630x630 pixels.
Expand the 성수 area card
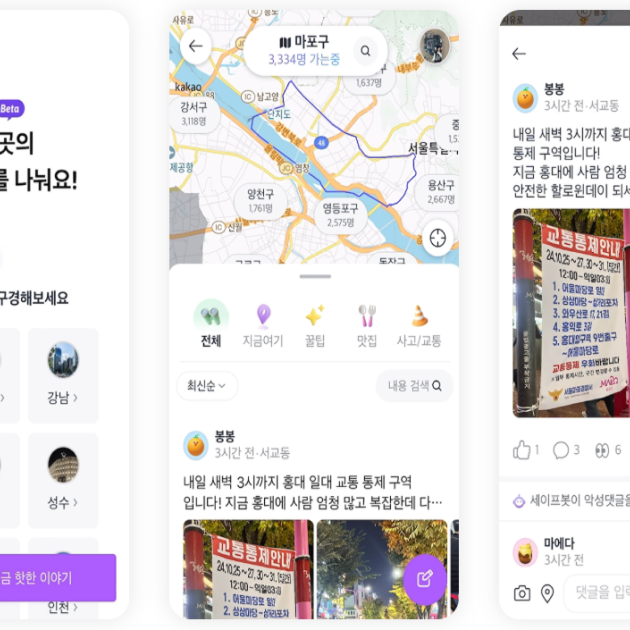point(63,480)
